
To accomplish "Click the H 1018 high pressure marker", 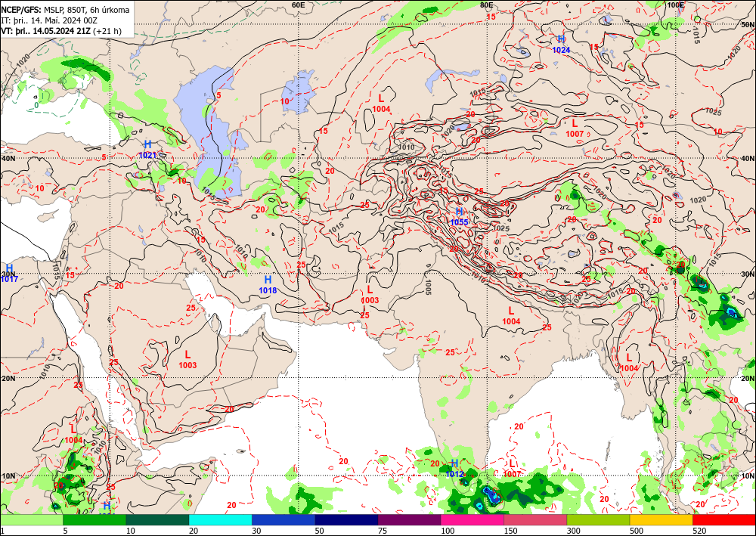I will pos(268,284).
